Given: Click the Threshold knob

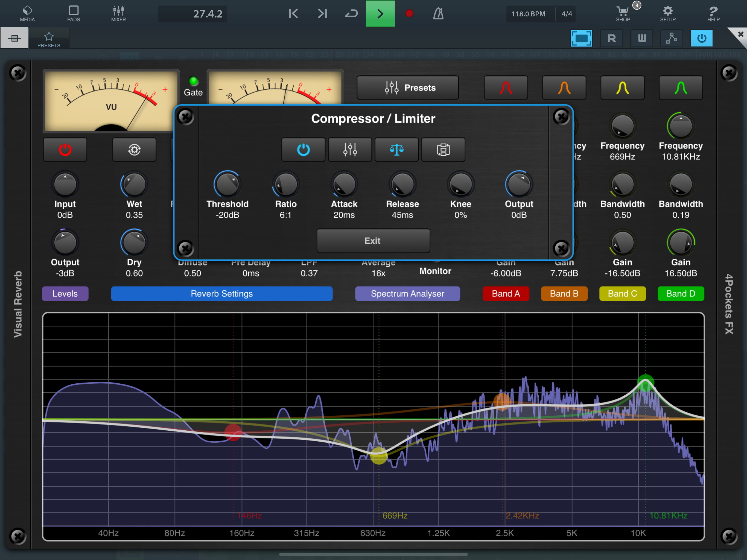Looking at the screenshot, I should 227,184.
